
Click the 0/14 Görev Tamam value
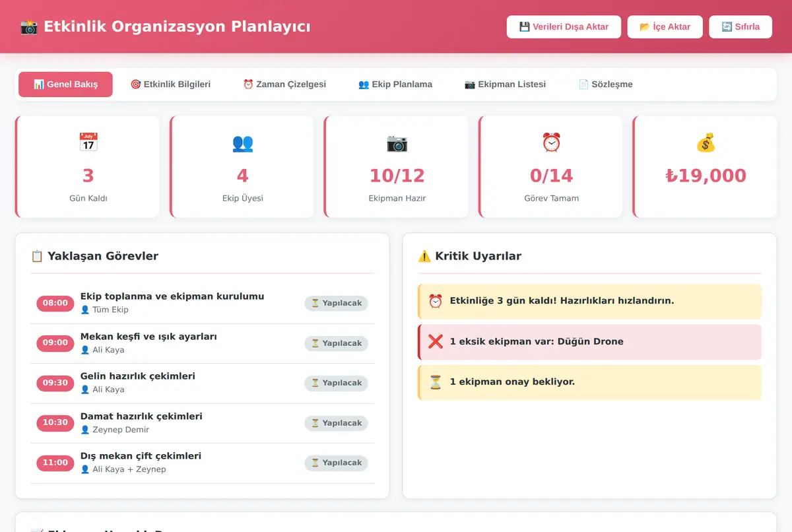552,176
